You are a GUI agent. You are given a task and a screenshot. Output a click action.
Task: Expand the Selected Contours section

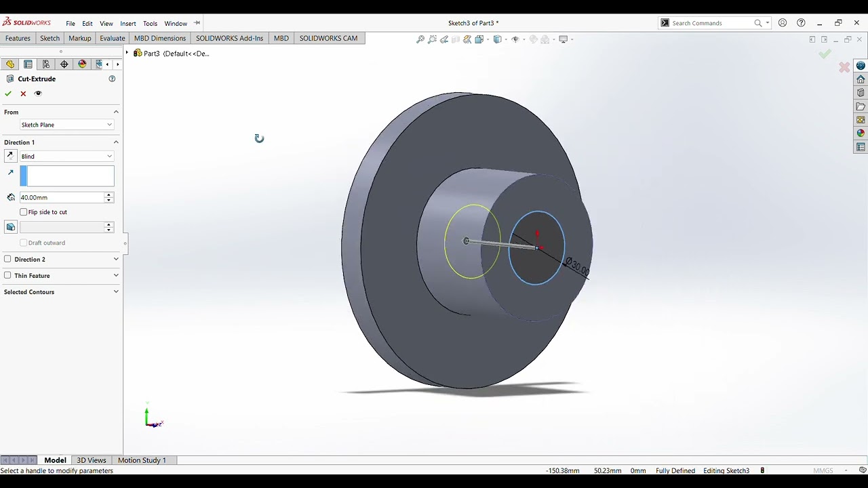coord(116,292)
